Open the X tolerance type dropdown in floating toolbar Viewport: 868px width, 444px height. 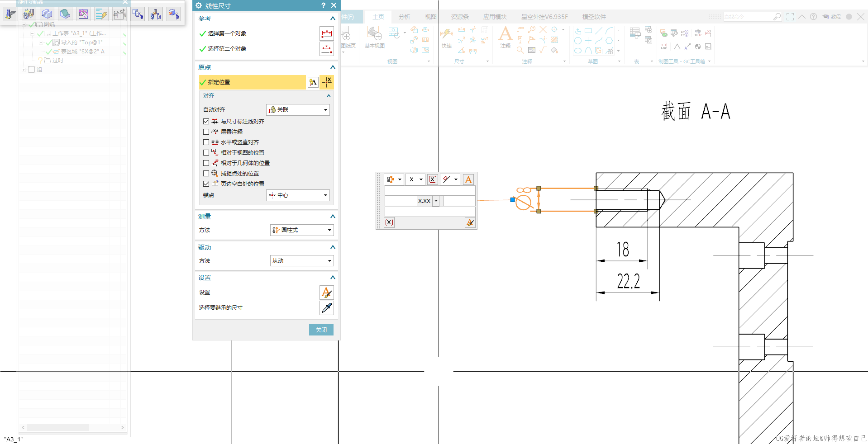[x=415, y=179]
